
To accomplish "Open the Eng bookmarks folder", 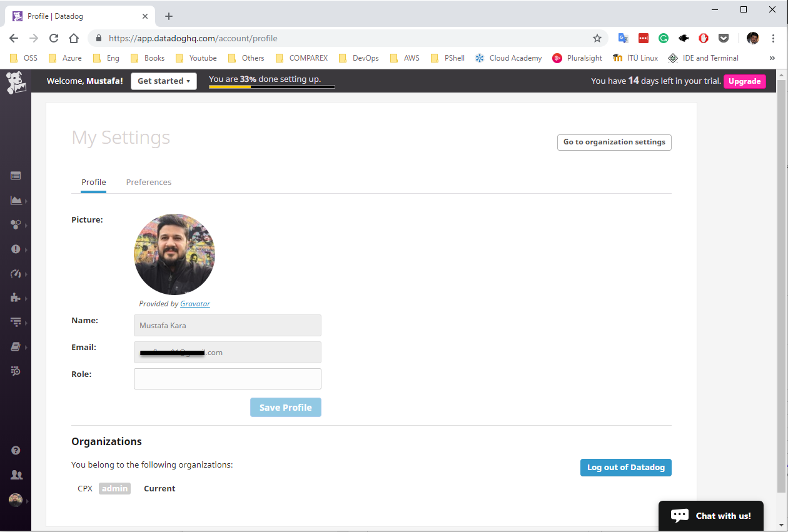I will coord(106,58).
